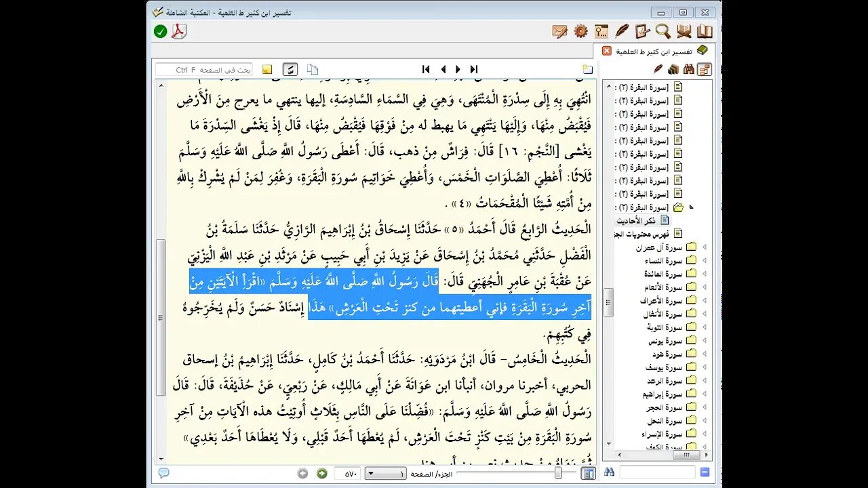Screen dimensions: 868x488
Task: Open the Quran-on-stand icon
Action: [684, 31]
